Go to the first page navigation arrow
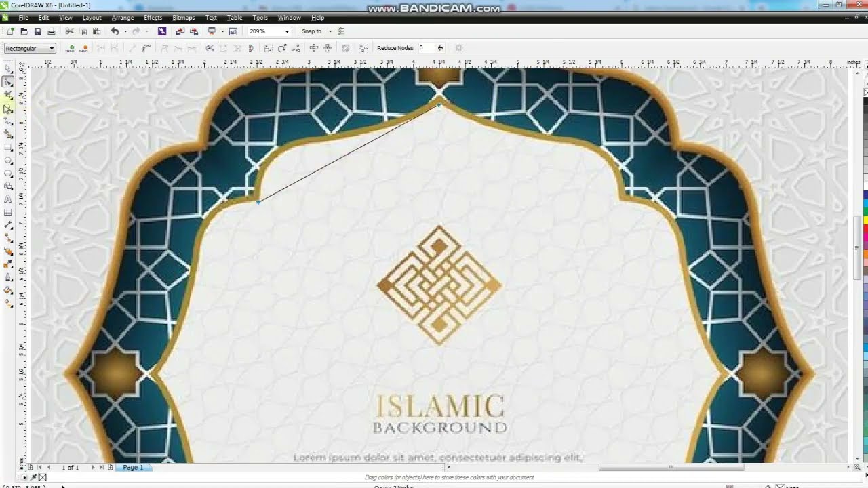Screen dimensions: 868x488 (x=39, y=467)
